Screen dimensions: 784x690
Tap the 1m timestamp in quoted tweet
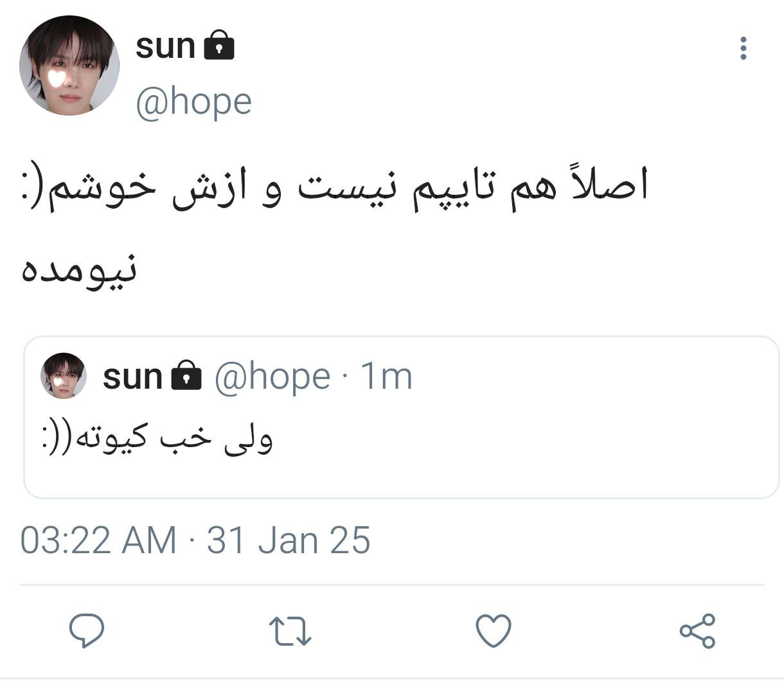click(x=386, y=376)
